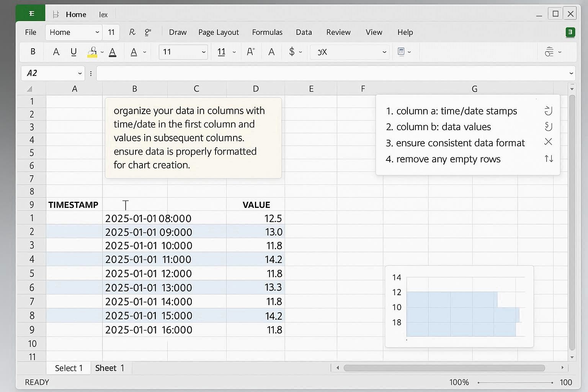The width and height of the screenshot is (588, 392).
Task: Select the italic formatting icon
Action: coord(56,52)
